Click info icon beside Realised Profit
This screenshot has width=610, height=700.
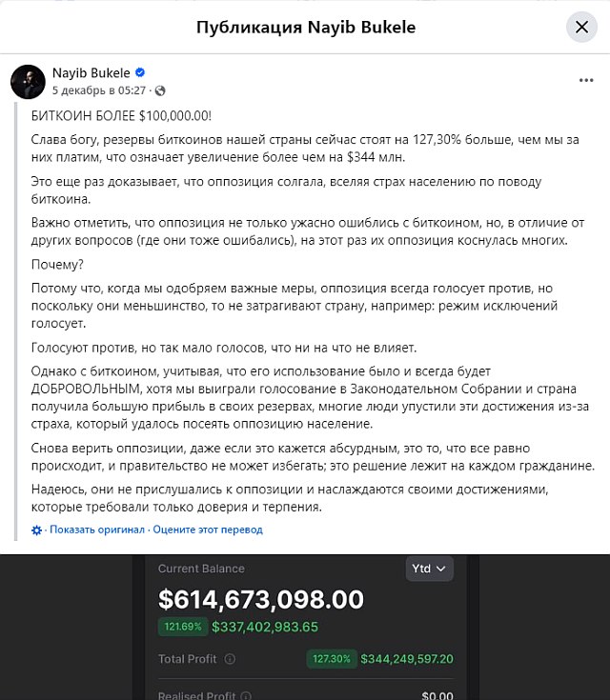246,695
